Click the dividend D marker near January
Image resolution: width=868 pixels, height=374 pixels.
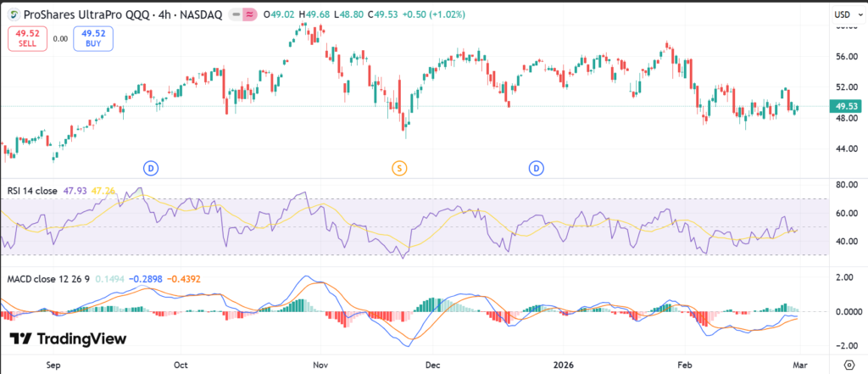click(537, 168)
